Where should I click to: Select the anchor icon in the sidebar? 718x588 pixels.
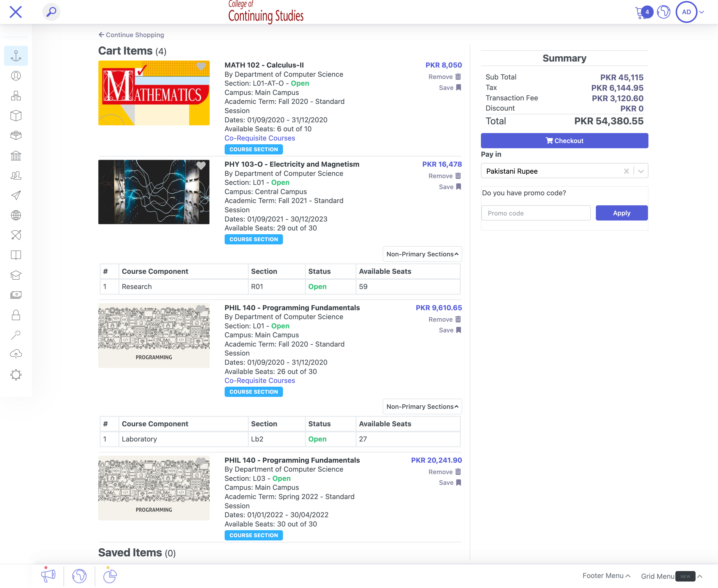16,56
